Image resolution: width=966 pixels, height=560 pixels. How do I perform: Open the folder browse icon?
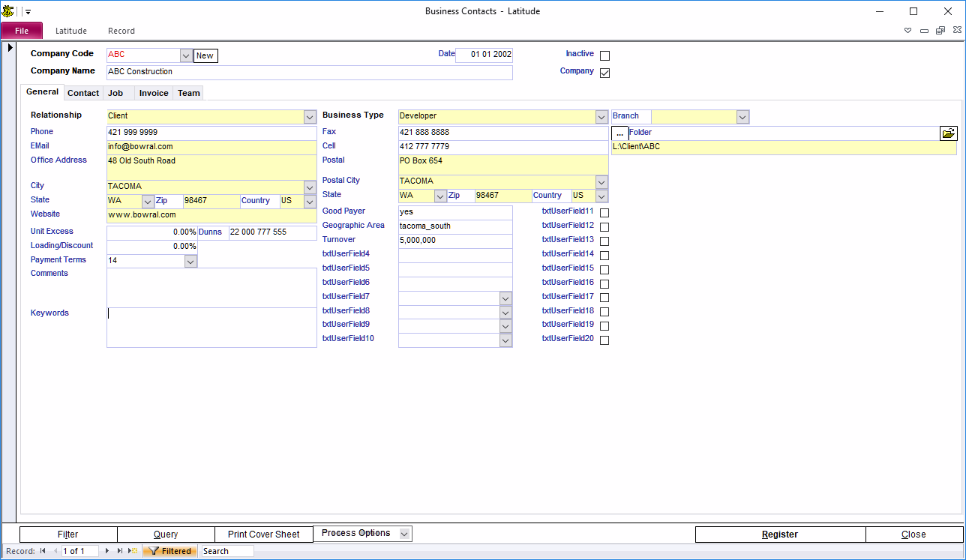coord(949,133)
